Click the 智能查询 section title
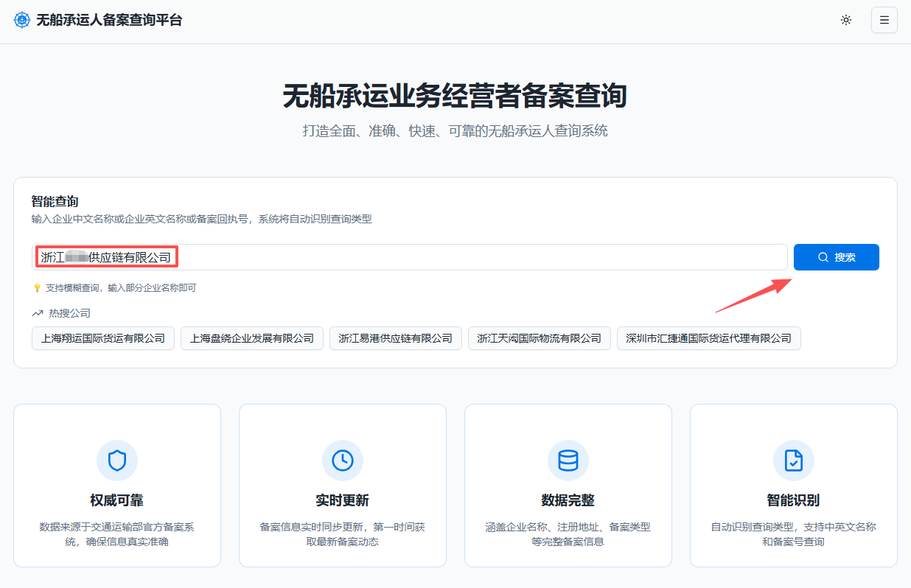The height and width of the screenshot is (588, 911). [x=55, y=201]
